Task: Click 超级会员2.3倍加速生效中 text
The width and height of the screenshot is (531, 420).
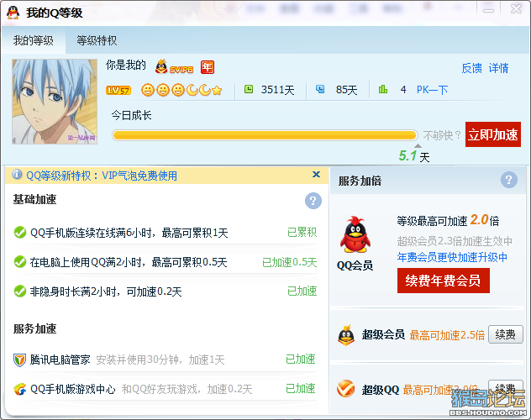Action: 455,241
